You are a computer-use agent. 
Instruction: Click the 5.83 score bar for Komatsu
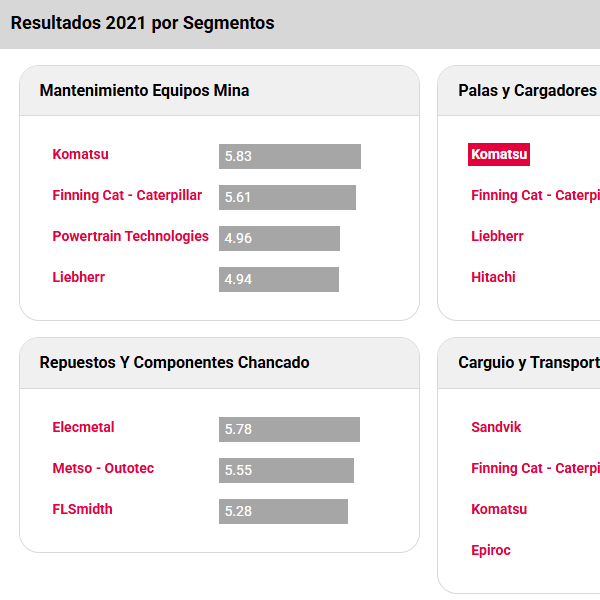290,157
